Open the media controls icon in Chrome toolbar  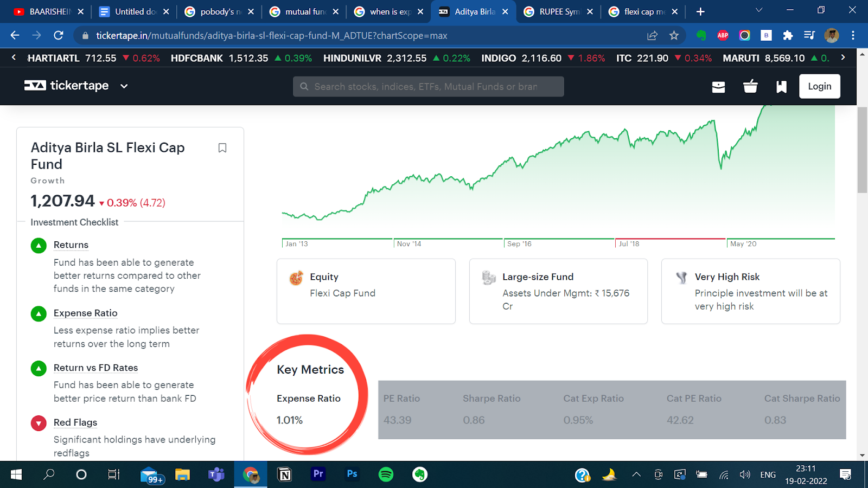point(809,35)
